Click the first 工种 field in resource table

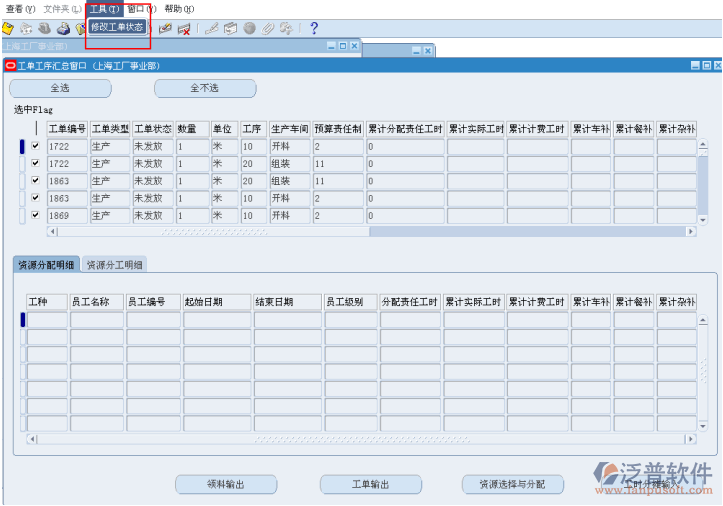click(x=47, y=320)
